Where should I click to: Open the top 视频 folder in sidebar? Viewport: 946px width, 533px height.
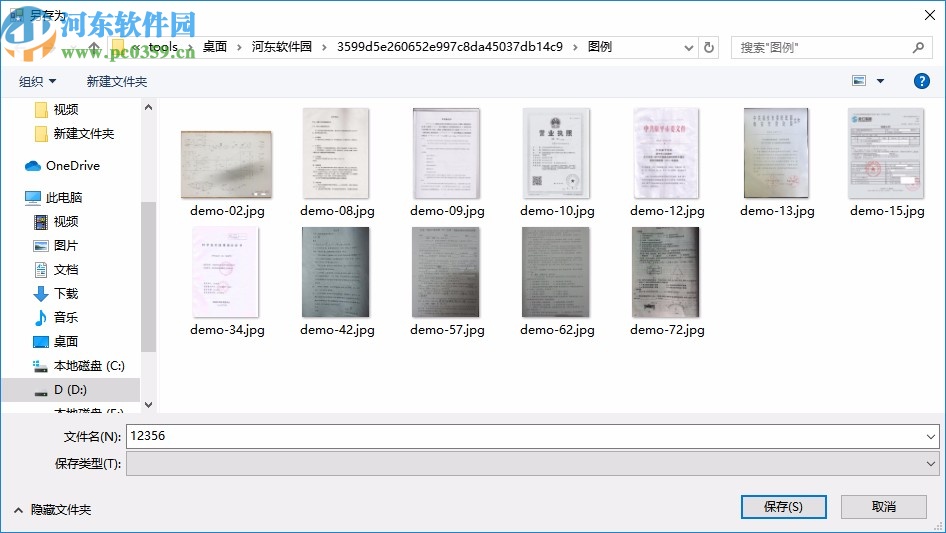pyautogui.click(x=57, y=109)
